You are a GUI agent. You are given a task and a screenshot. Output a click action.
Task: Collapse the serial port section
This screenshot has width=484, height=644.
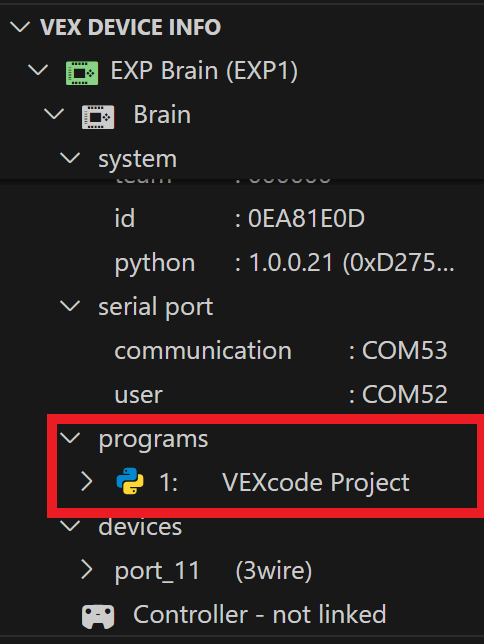(x=70, y=306)
